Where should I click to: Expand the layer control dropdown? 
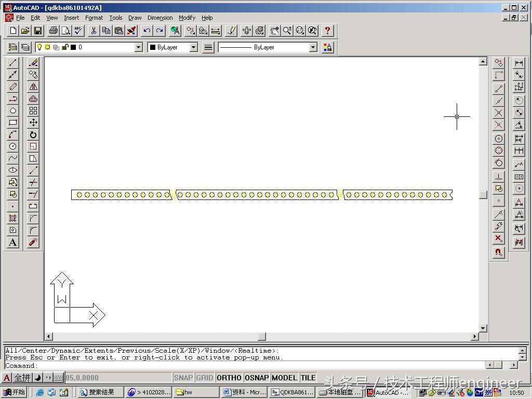click(x=138, y=47)
